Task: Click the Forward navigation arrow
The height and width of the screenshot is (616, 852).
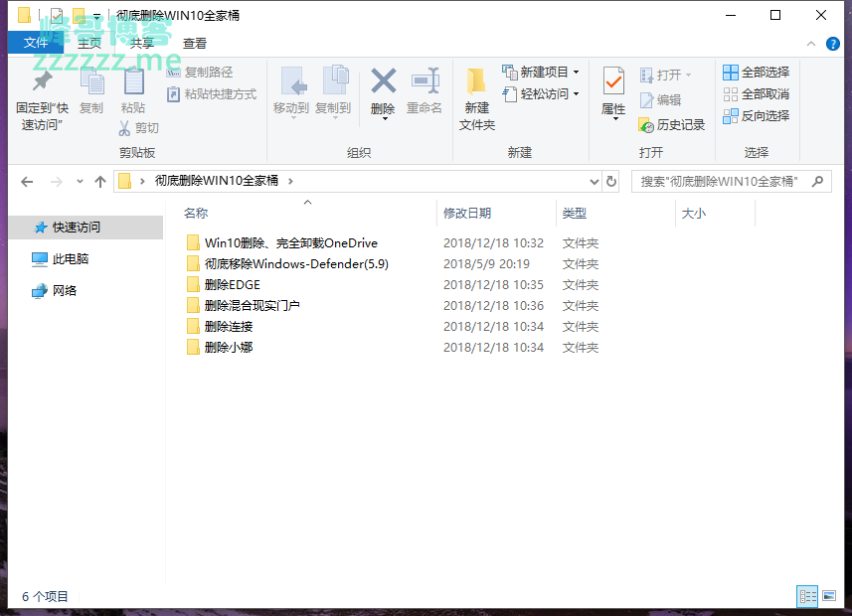Action: 56,182
